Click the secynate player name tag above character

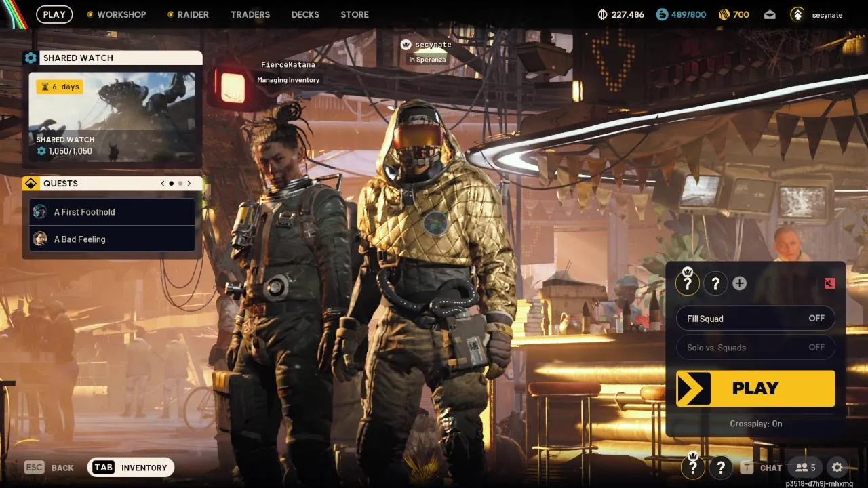click(x=433, y=45)
